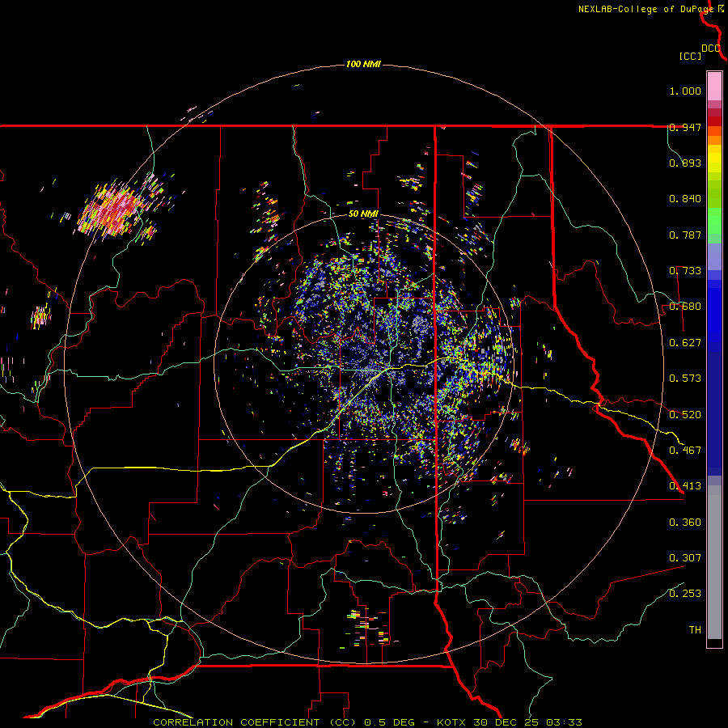Viewport: 728px width, 728px height.
Task: Click the 0.413 scale value
Action: pyautogui.click(x=685, y=486)
